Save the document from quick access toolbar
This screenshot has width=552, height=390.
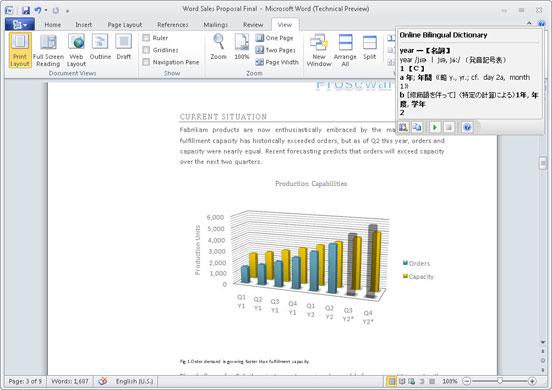(26, 10)
